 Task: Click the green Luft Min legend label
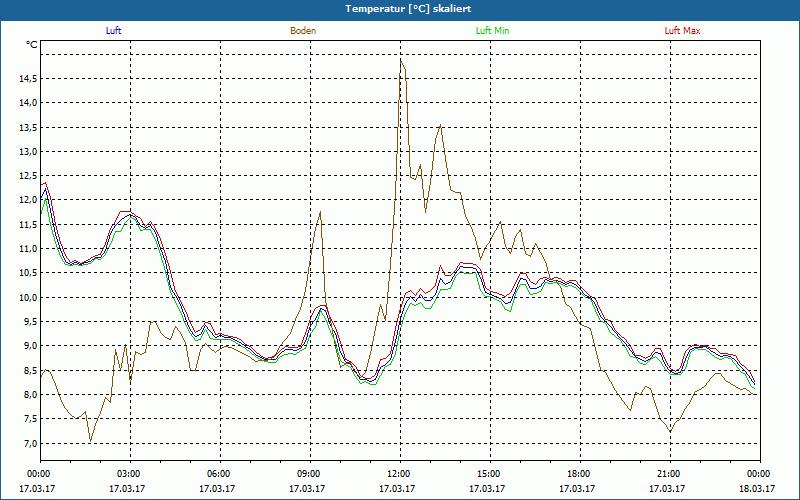[492, 31]
